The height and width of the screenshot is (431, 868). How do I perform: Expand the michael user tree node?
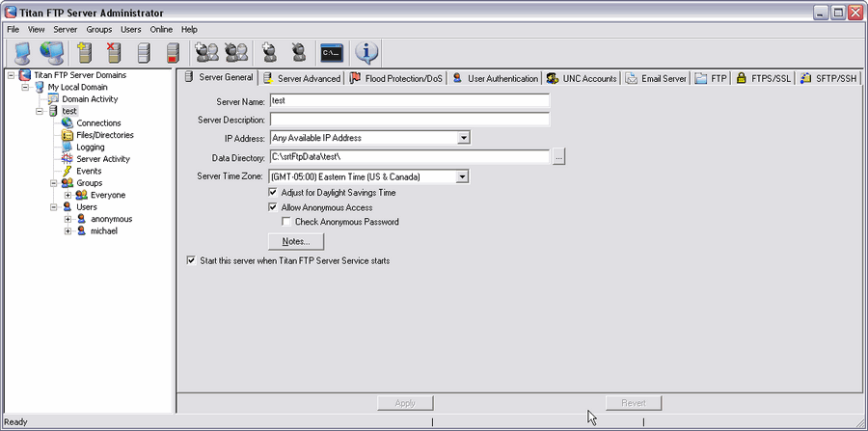pos(68,231)
